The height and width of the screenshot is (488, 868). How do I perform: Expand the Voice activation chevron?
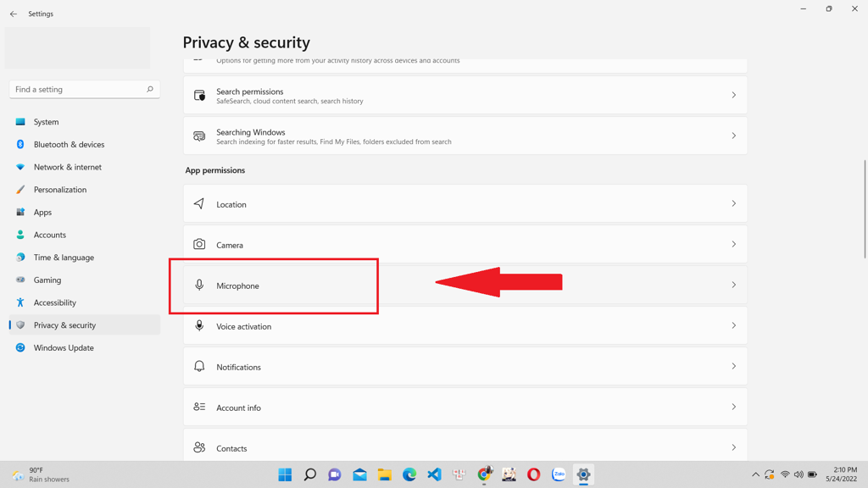coord(733,326)
